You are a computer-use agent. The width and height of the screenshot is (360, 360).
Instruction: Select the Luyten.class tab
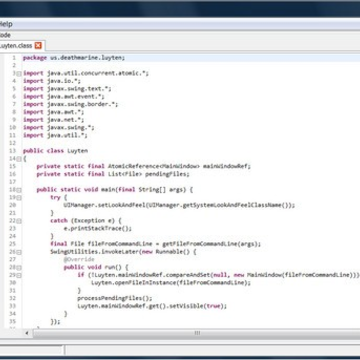pos(21,46)
